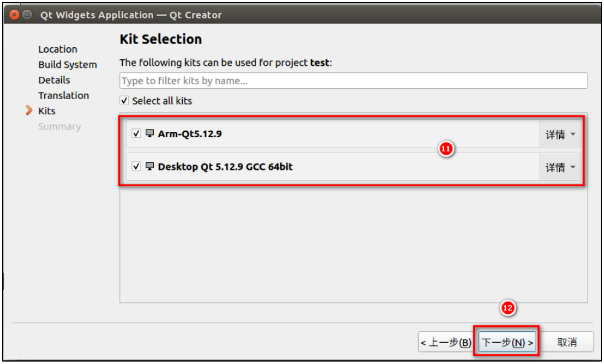Select the Location step in the sidebar
604x364 pixels.
[57, 49]
